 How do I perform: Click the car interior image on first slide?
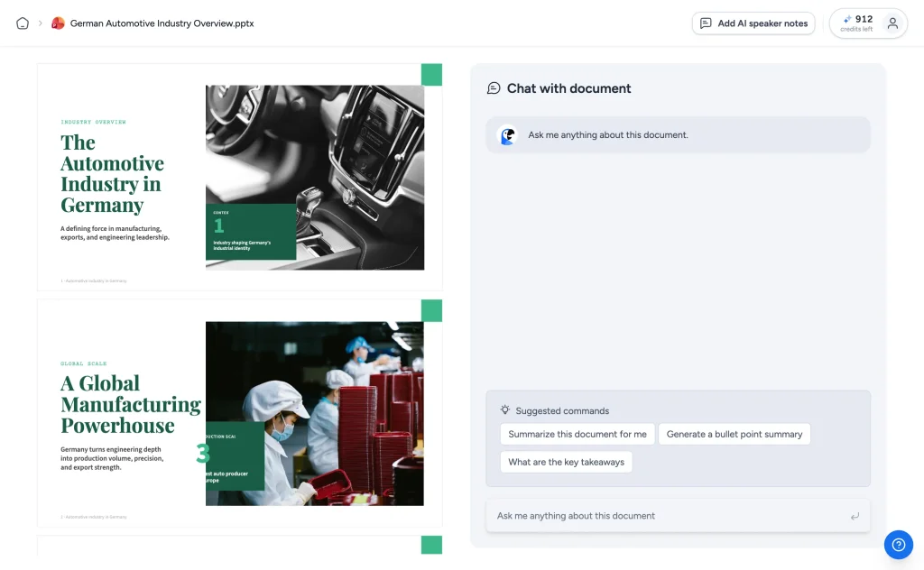click(315, 178)
